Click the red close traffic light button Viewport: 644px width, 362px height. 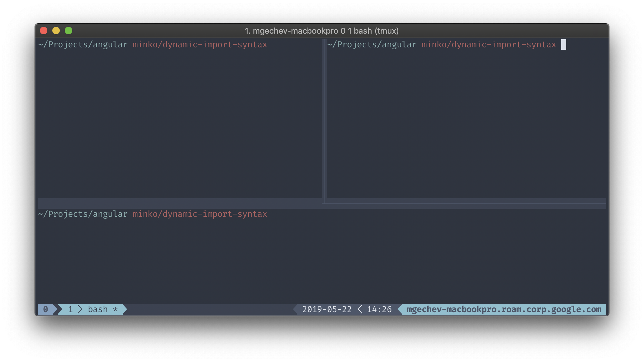tap(44, 31)
